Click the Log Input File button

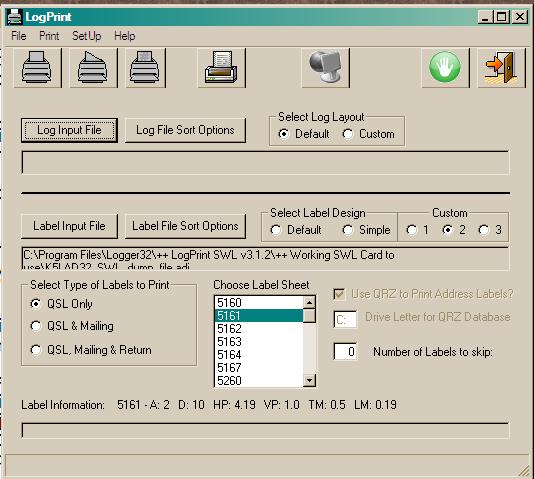[69, 130]
